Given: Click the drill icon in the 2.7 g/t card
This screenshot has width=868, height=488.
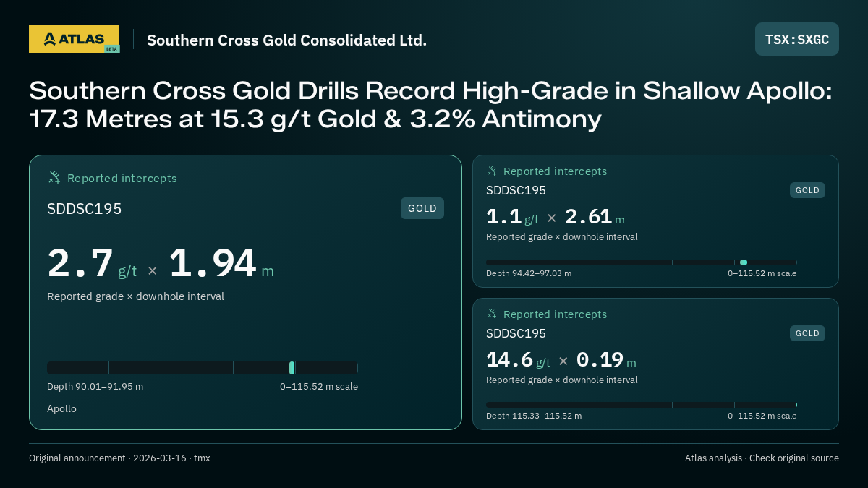Looking at the screenshot, I should pos(54,177).
